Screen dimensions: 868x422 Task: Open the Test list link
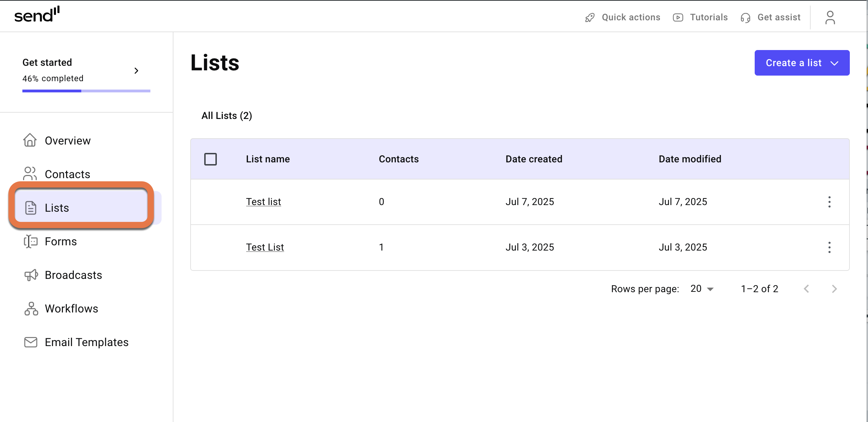[263, 202]
